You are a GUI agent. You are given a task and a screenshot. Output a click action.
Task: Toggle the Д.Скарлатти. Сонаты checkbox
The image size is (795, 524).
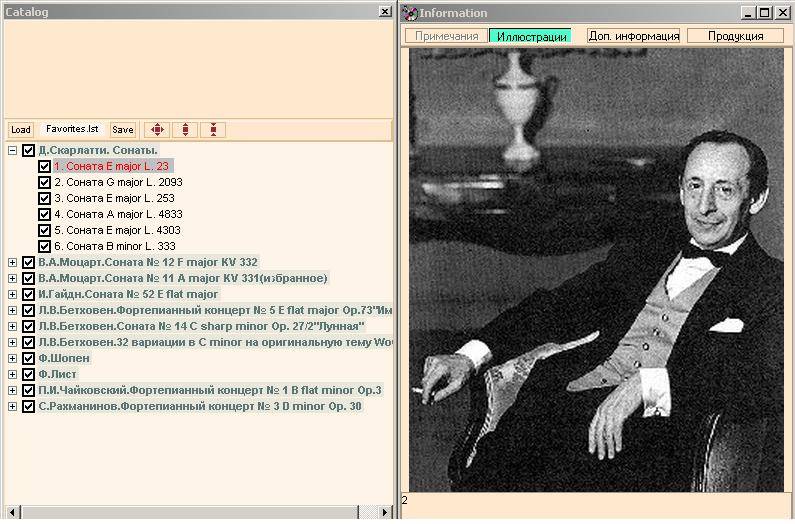coord(28,151)
